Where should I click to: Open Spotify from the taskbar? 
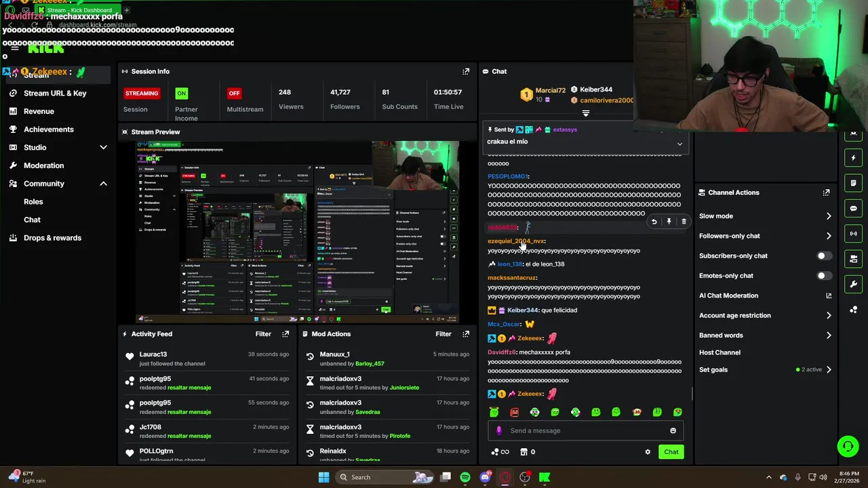(465, 477)
